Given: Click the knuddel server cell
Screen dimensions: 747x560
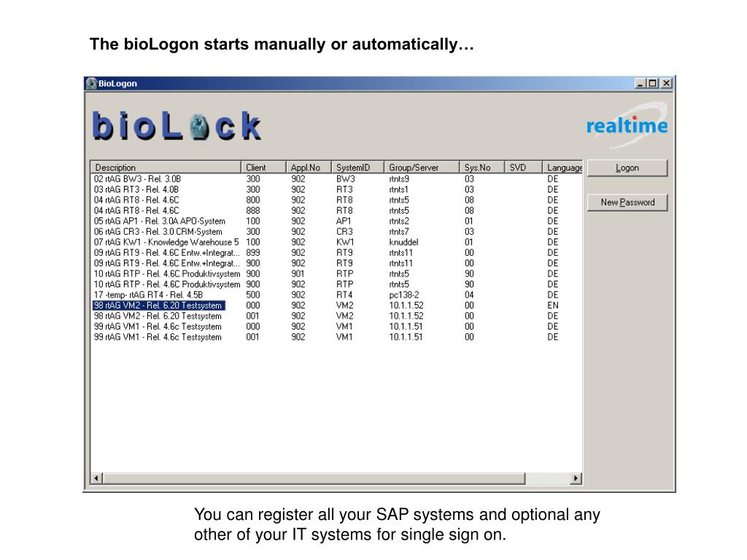Looking at the screenshot, I should coord(403,242).
